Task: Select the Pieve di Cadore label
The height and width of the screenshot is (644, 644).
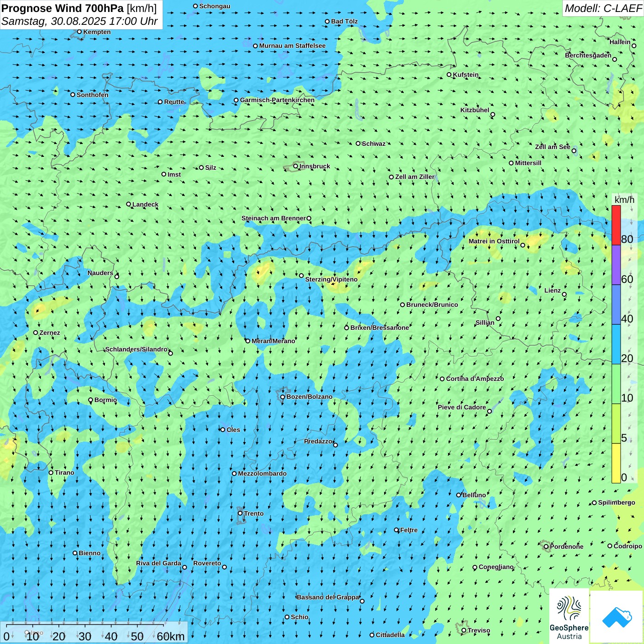Action: click(462, 407)
